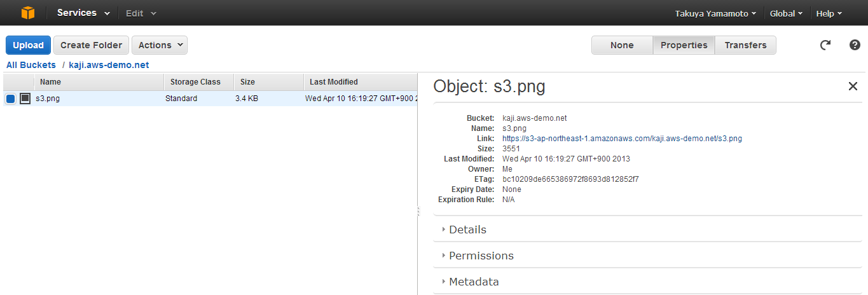Screen dimensions: 868x295
Task: Refresh the bucket listing with the reload icon
Action: [x=825, y=45]
